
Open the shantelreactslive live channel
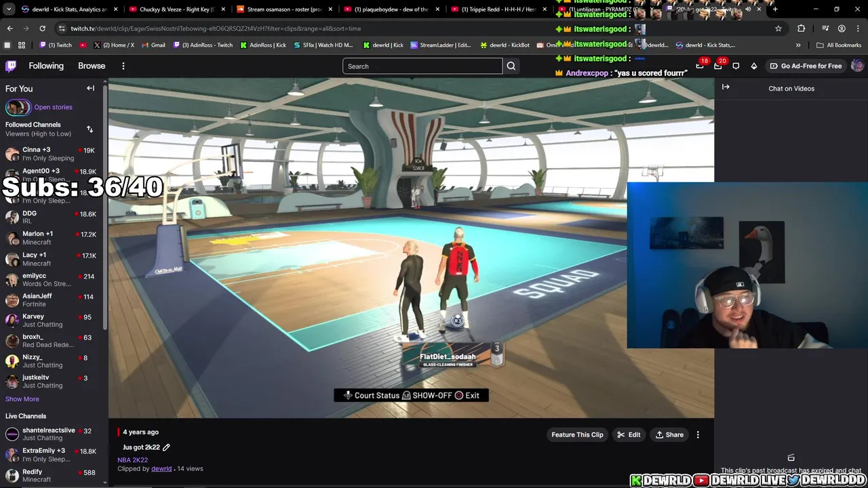tap(53, 434)
